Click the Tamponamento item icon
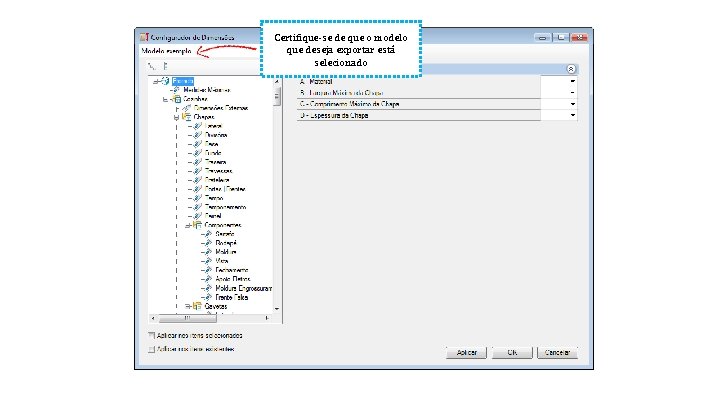 (198, 207)
